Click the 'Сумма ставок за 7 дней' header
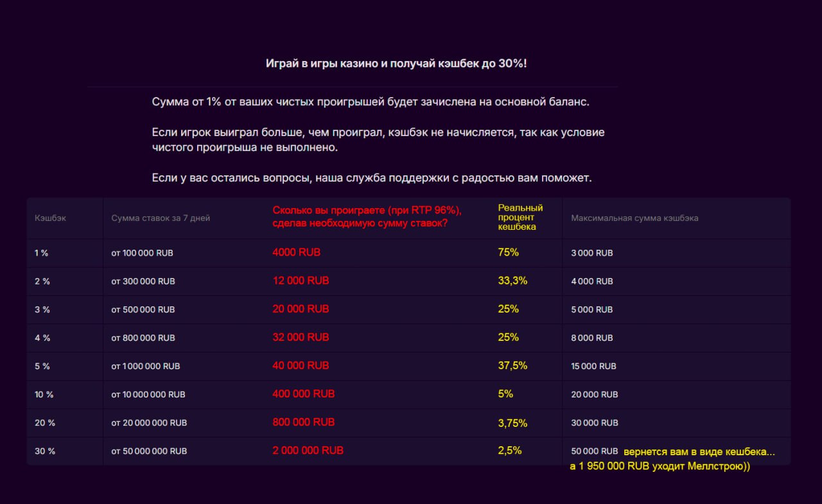Viewport: 822px width, 504px height. tap(161, 218)
